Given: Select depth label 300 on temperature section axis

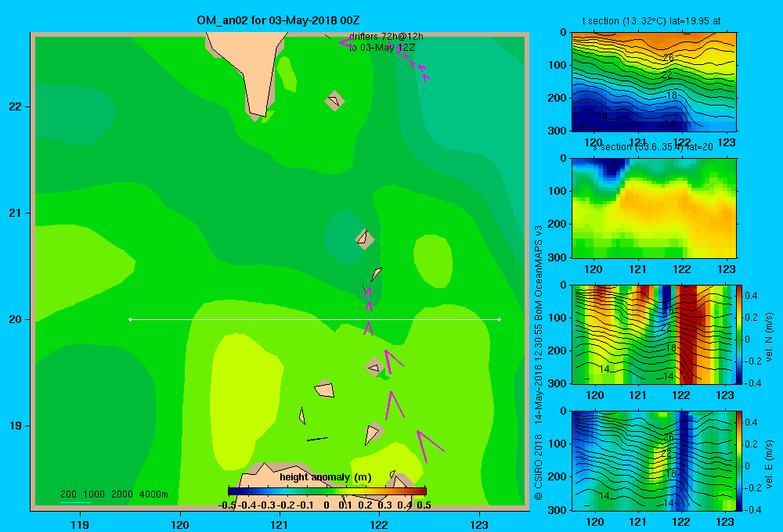Looking at the screenshot, I should [557, 131].
